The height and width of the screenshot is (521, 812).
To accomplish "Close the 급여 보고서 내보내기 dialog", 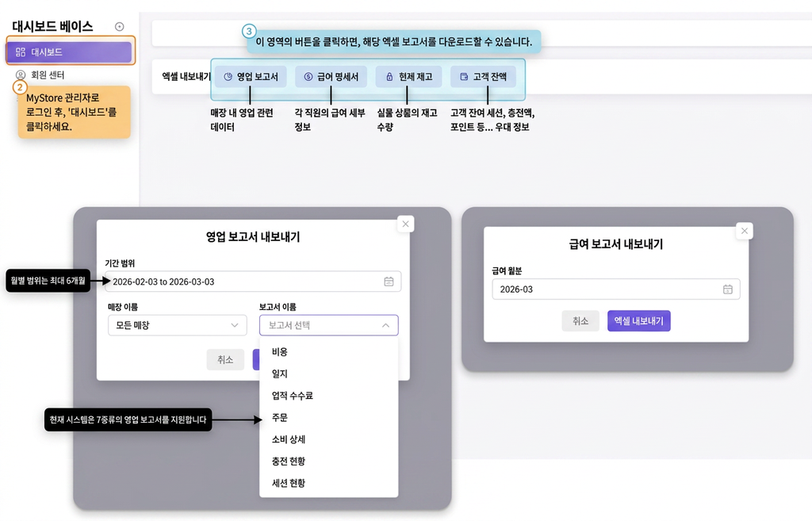I will coord(744,231).
